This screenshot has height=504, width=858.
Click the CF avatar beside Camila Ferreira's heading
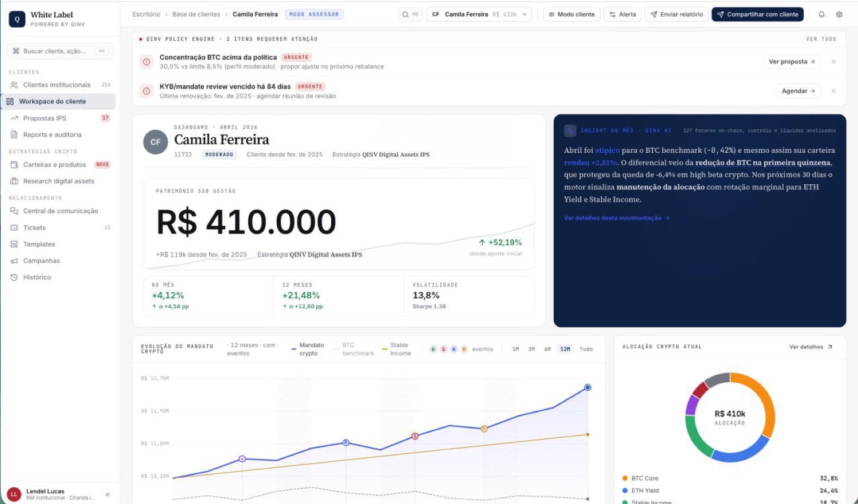155,142
